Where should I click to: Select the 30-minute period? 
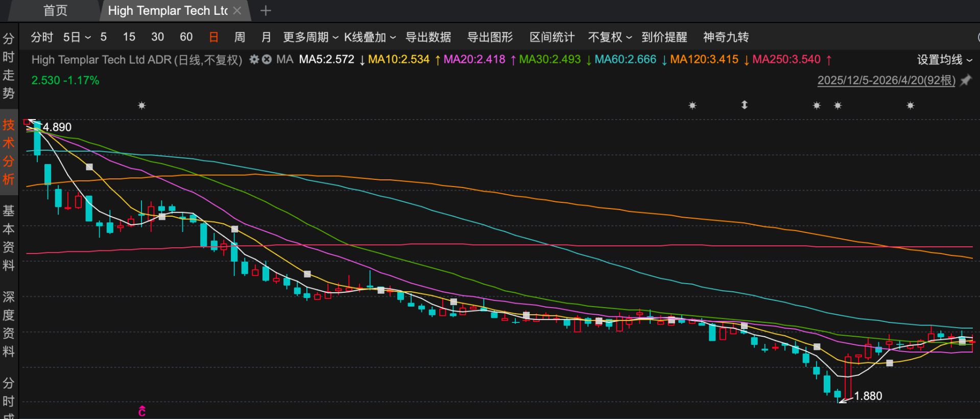pos(158,37)
